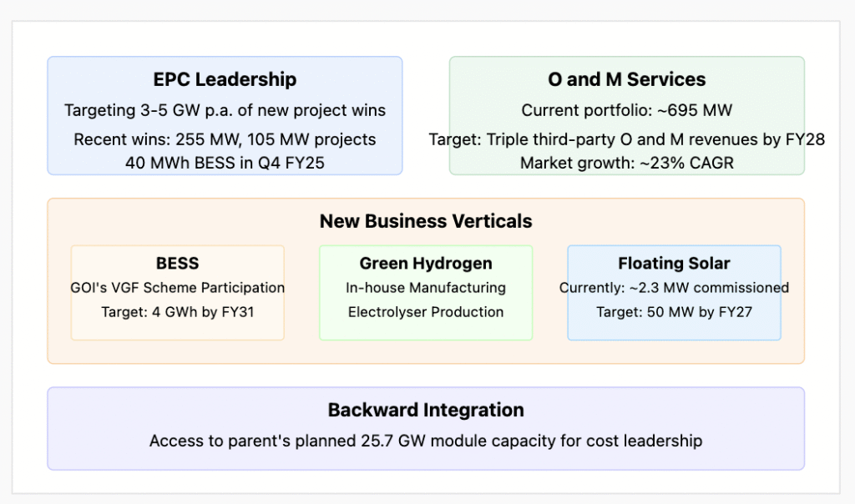This screenshot has width=855, height=504.
Task: Select the Floating Solar box heading
Action: [674, 263]
